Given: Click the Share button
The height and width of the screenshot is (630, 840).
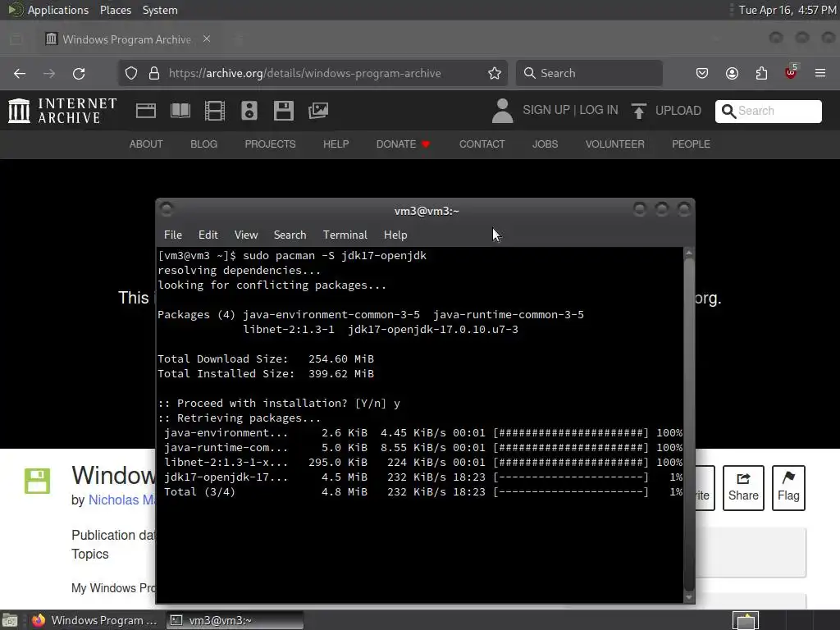Looking at the screenshot, I should pos(743,487).
